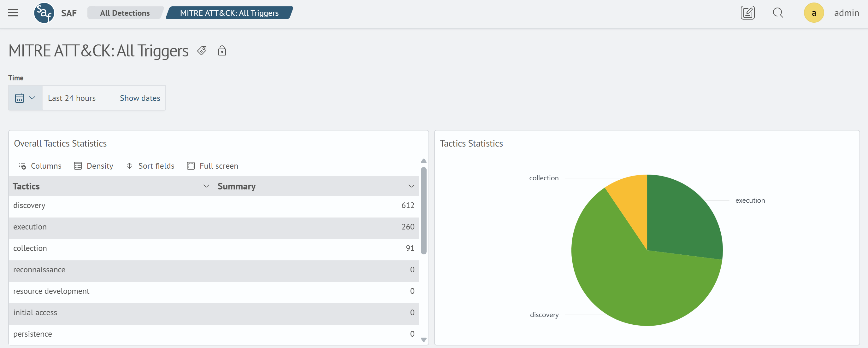The height and width of the screenshot is (348, 868).
Task: Open the admin user avatar
Action: click(x=813, y=13)
